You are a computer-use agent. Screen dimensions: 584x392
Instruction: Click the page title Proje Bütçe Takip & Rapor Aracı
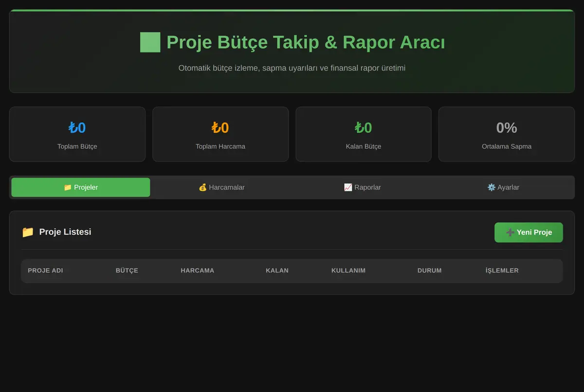click(306, 42)
